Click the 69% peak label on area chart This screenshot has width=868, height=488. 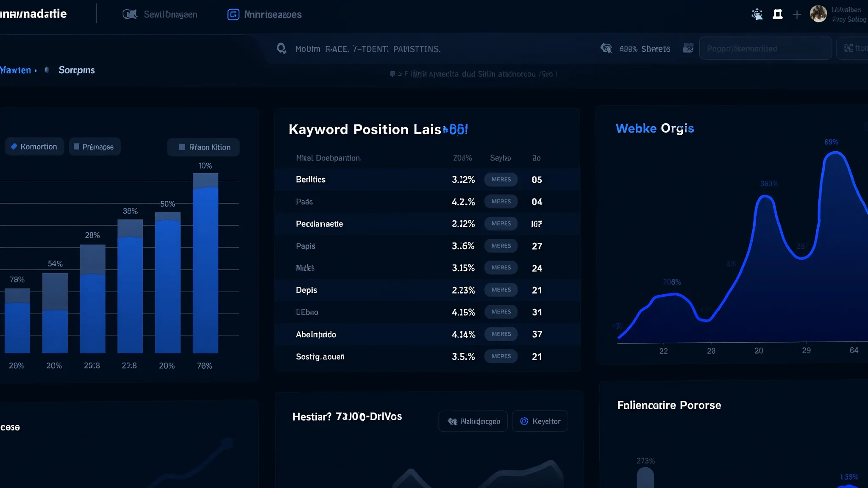pyautogui.click(x=831, y=142)
